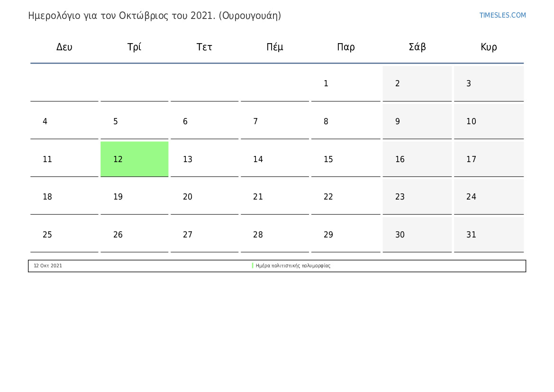Click the Σάβ weekday header

point(417,46)
